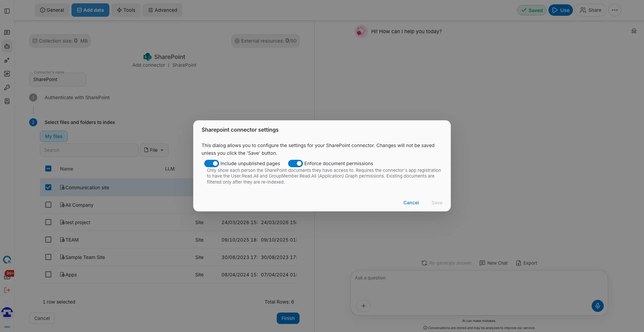The width and height of the screenshot is (644, 332).
Task: Click the Search files input field
Action: [x=89, y=150]
